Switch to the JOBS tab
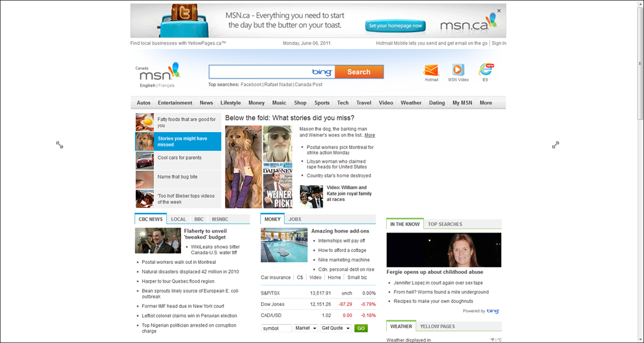 click(x=295, y=219)
